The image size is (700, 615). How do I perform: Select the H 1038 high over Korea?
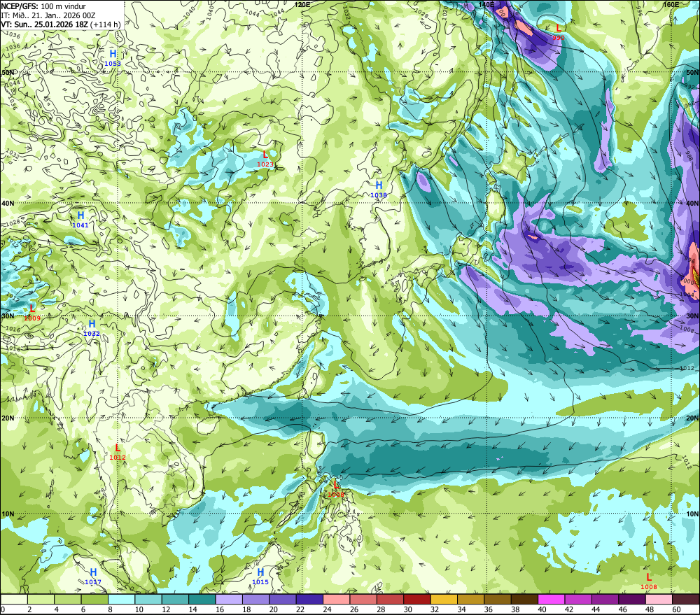click(x=379, y=189)
